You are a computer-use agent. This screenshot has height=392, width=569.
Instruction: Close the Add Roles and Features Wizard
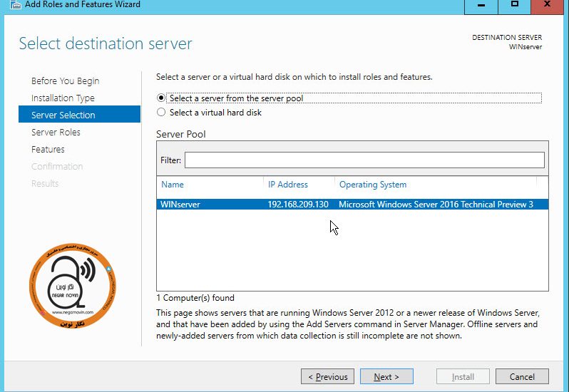(547, 6)
